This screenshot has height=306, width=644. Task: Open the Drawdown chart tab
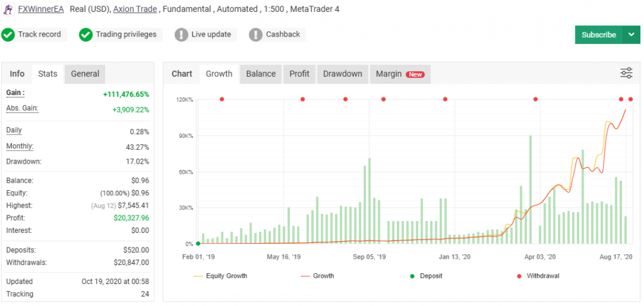coord(342,74)
